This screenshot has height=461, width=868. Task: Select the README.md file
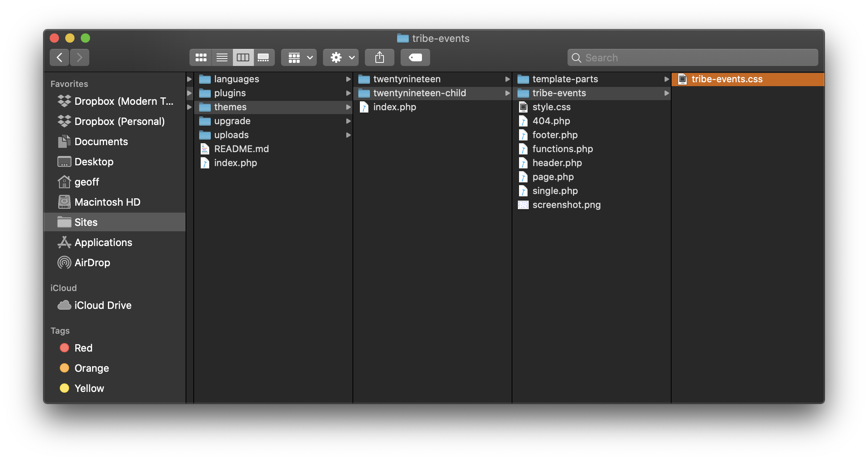pyautogui.click(x=273, y=149)
